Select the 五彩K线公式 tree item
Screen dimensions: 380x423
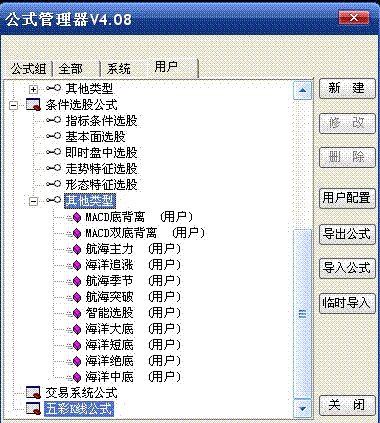point(79,409)
